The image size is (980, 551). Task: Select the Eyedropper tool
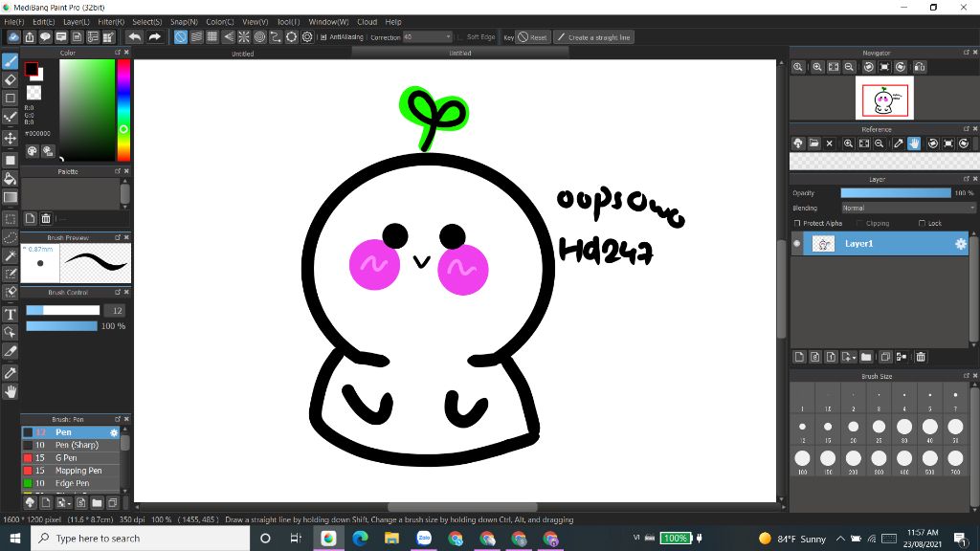click(11, 371)
